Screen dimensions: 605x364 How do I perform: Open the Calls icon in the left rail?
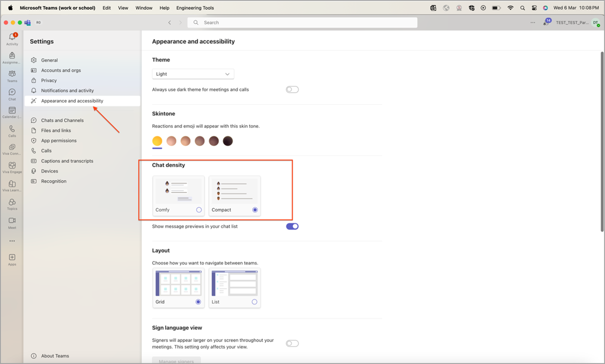[x=12, y=131]
